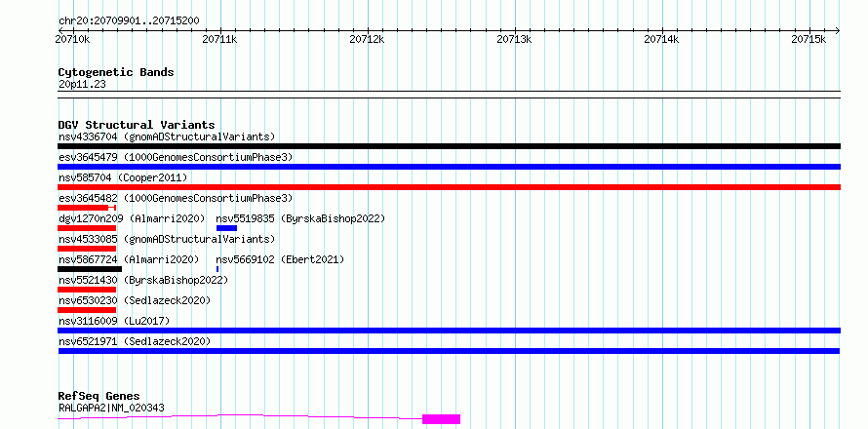Open the nsv5669102 (Ebert2021) label
The width and height of the screenshot is (868, 429).
point(280,259)
